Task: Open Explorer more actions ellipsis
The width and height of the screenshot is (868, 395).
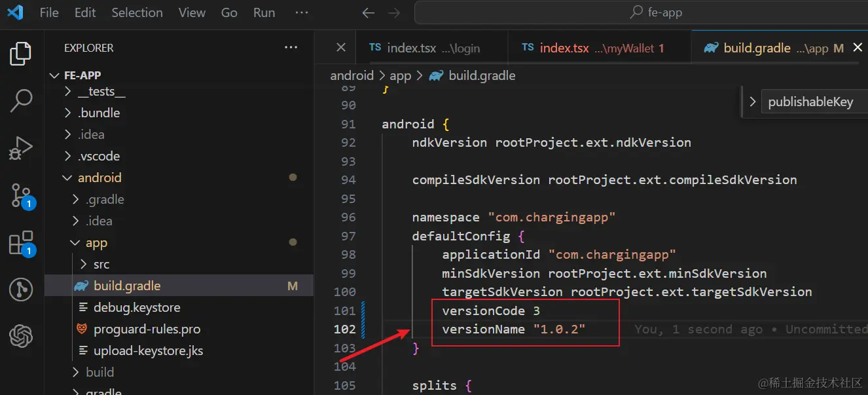Action: (x=291, y=48)
